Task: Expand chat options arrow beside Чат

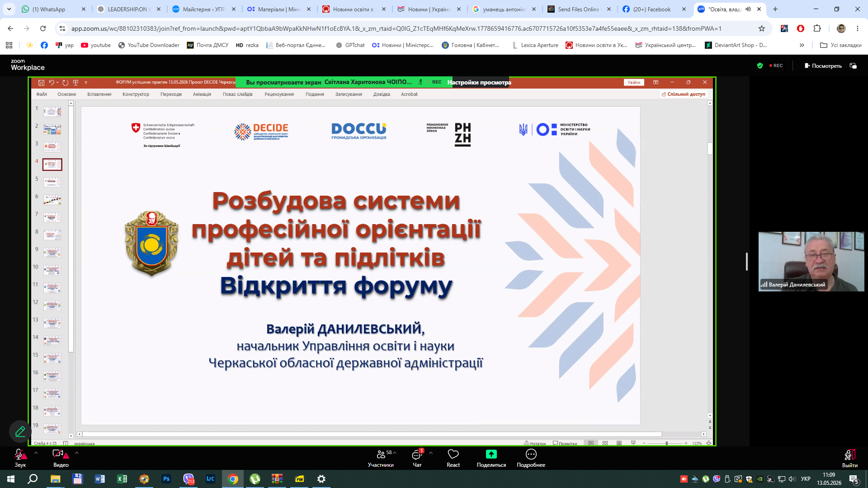Action: tap(431, 452)
